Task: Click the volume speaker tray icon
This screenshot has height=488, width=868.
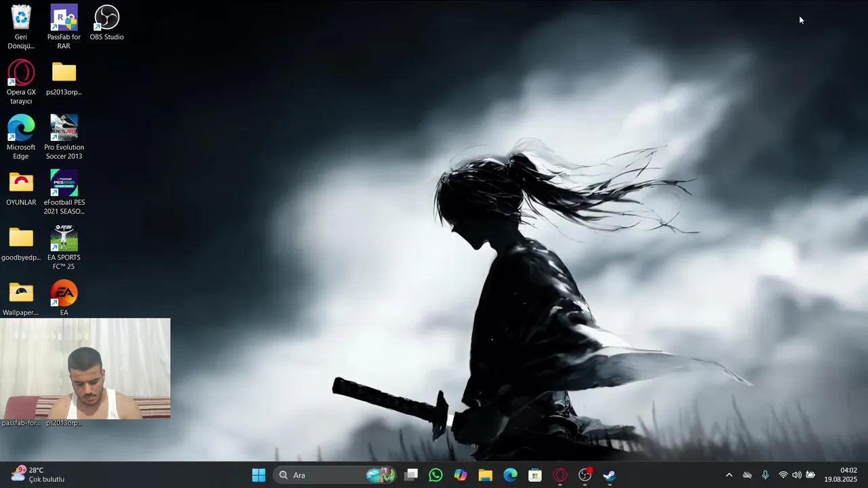Action: click(797, 475)
